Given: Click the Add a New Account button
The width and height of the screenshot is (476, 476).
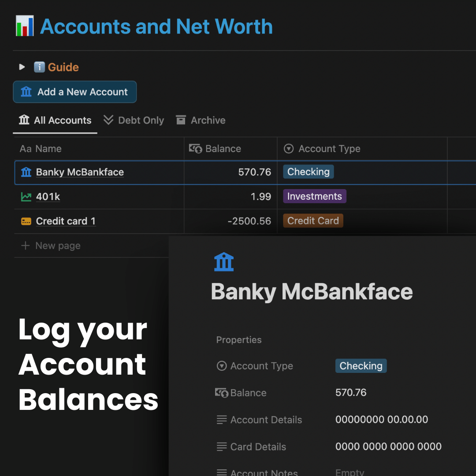Looking at the screenshot, I should click(75, 92).
